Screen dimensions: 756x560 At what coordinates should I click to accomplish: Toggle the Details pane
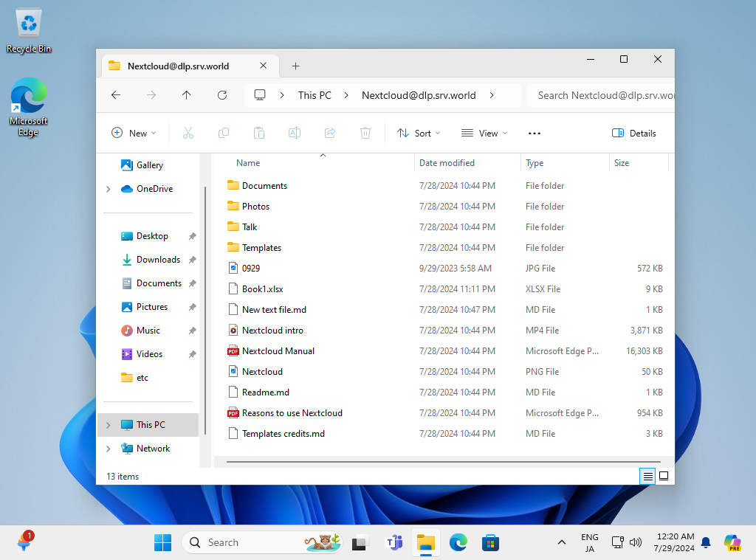[633, 133]
